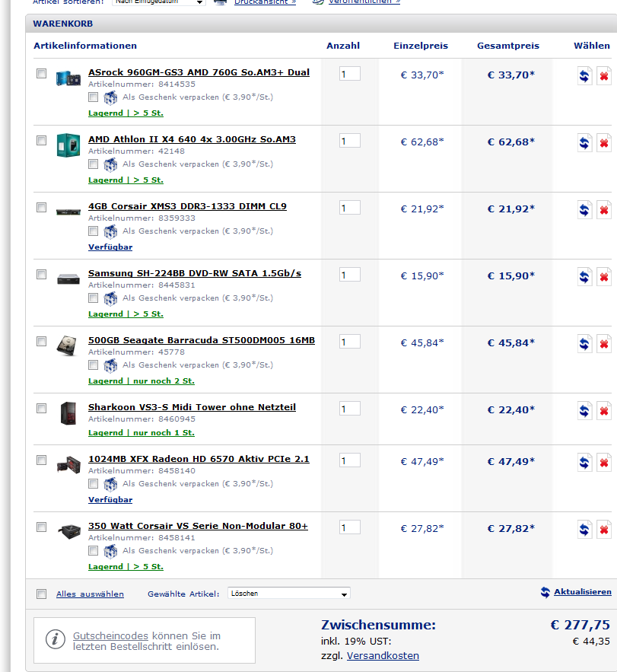Click the gift-wrap icon for Corsair VS 350 Watt
Viewport: 617px width, 672px height.
coord(110,551)
